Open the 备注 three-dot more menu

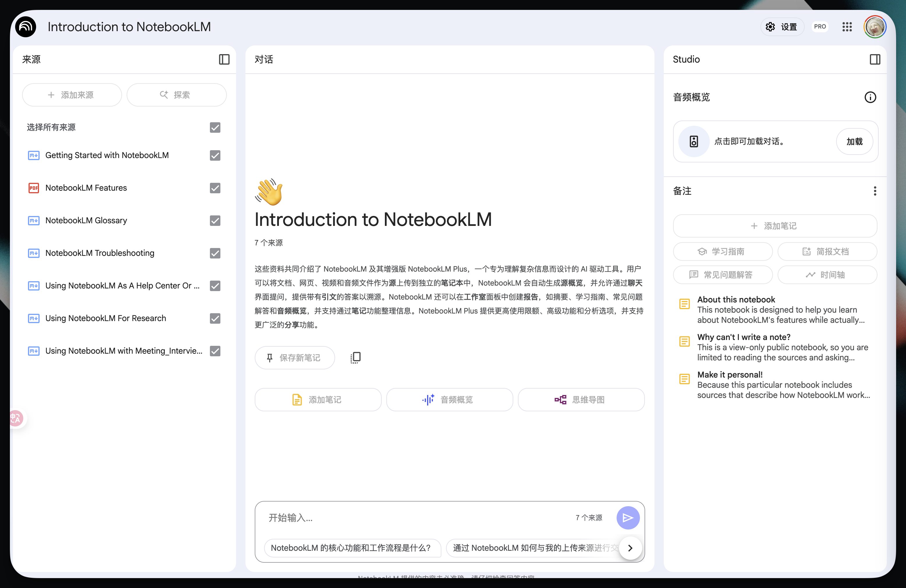pyautogui.click(x=875, y=191)
